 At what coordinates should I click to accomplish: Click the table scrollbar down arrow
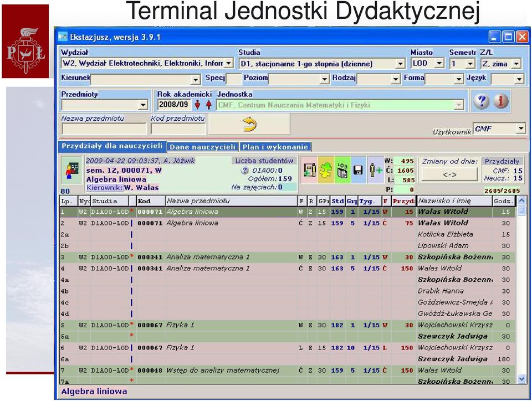point(522,379)
